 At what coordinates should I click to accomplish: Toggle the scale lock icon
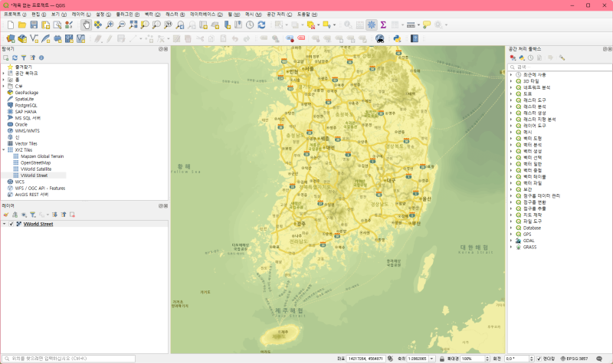click(x=442, y=359)
